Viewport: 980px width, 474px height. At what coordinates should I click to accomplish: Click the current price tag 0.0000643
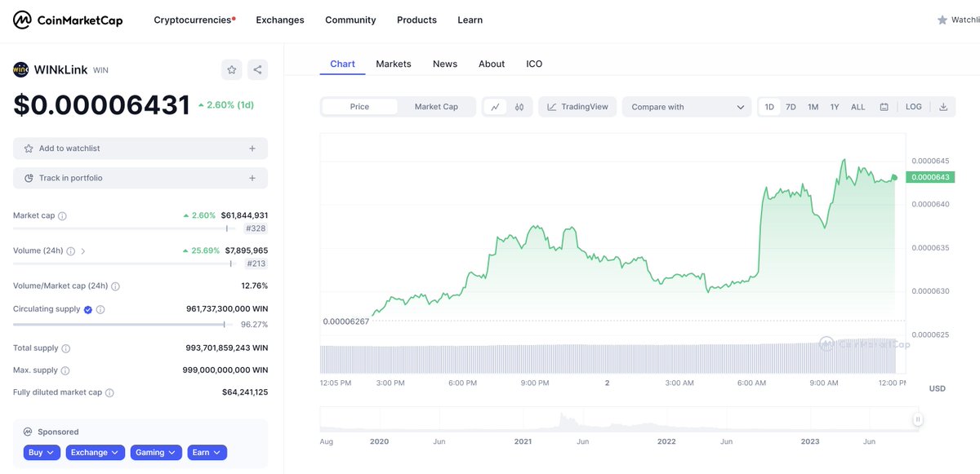point(930,177)
